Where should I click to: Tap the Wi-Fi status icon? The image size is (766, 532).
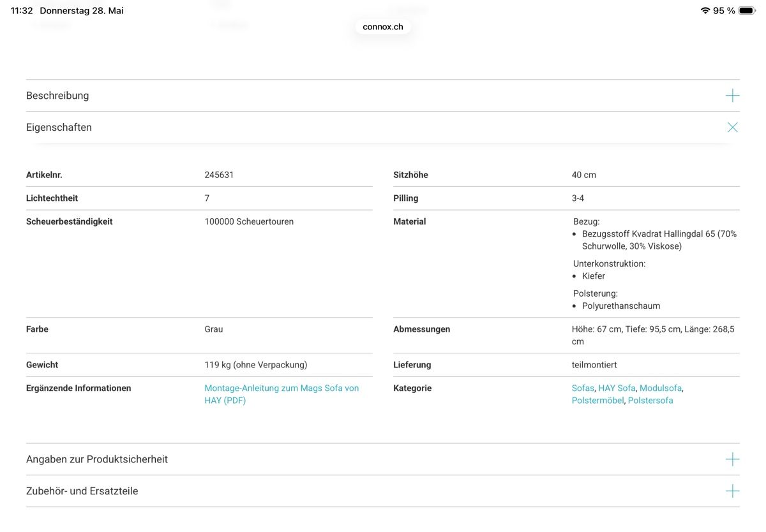coord(705,11)
